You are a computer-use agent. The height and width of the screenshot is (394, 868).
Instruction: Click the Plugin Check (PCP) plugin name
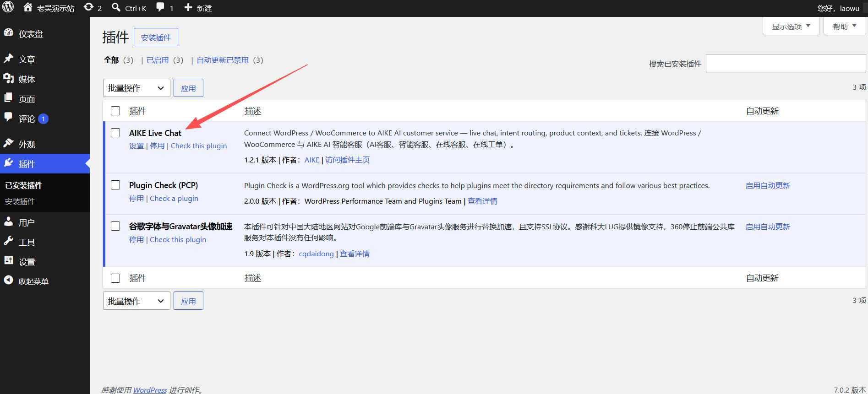pos(164,185)
